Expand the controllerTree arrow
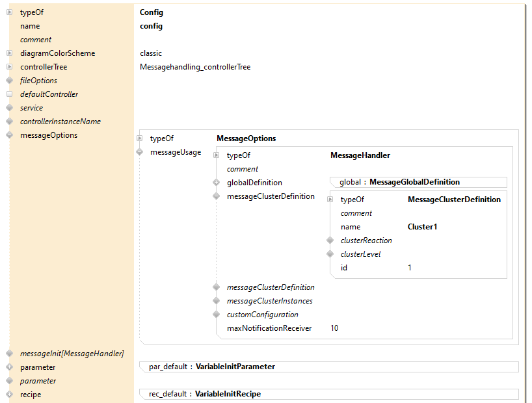Viewport: 532px width, 403px height. point(9,67)
